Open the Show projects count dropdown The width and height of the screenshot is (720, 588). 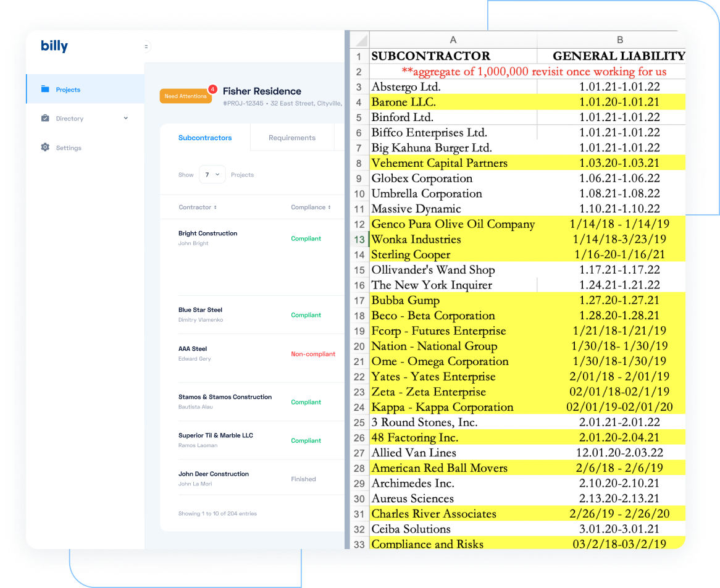click(212, 175)
